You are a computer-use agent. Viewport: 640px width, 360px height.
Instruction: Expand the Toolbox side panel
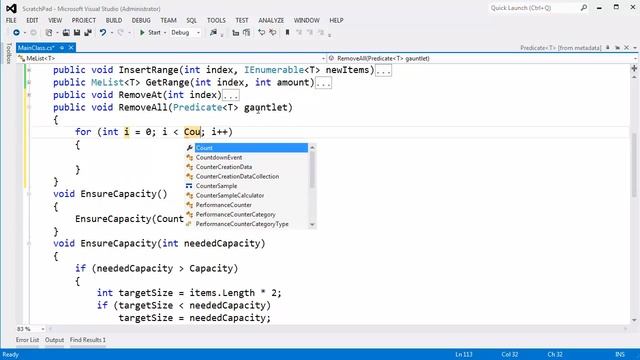(x=9, y=53)
